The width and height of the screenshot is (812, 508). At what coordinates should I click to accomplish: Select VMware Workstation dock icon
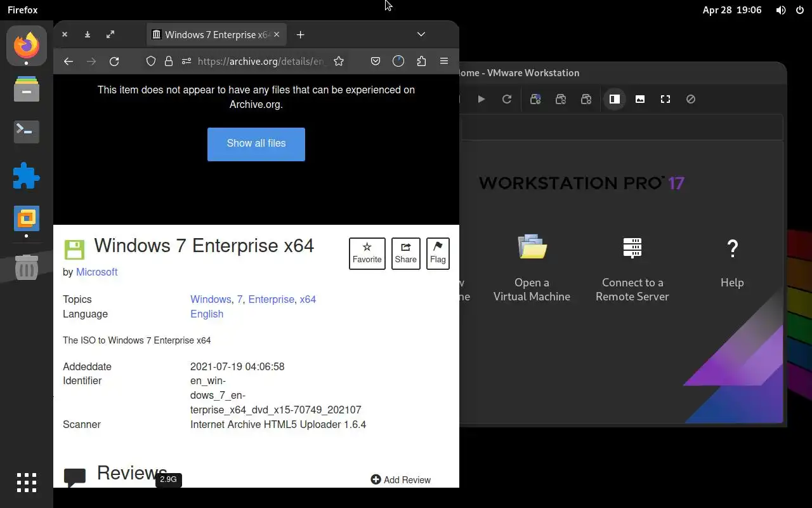pyautogui.click(x=27, y=219)
